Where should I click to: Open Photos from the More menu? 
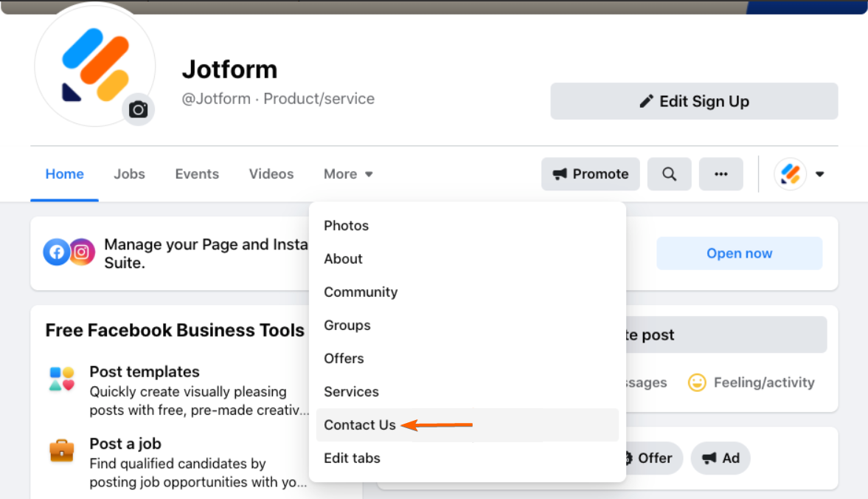346,226
